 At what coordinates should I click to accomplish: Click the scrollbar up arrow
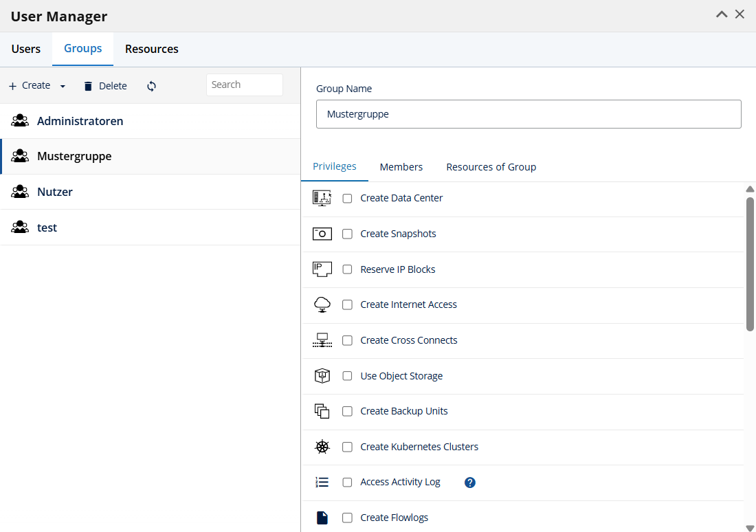(750, 189)
